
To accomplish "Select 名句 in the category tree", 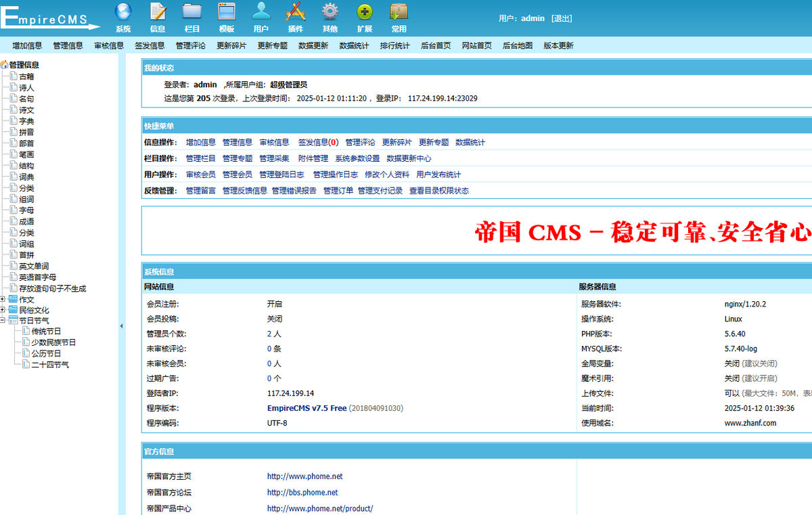I will 26,99.
